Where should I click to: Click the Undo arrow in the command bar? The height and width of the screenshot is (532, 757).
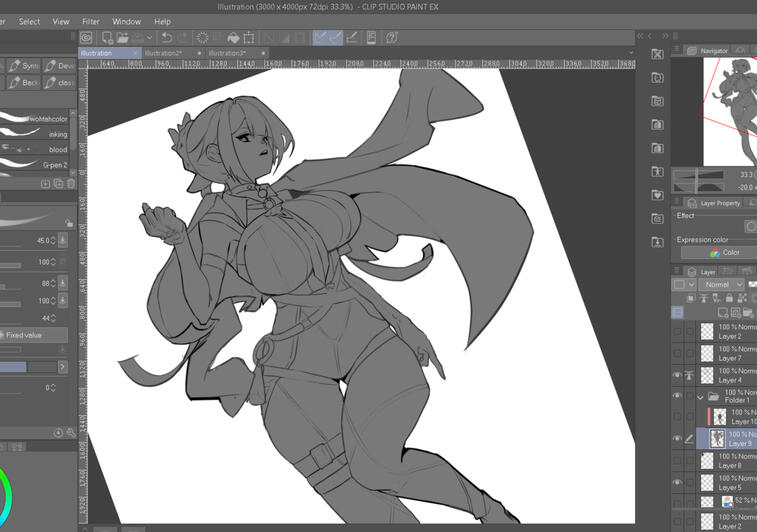click(x=167, y=38)
